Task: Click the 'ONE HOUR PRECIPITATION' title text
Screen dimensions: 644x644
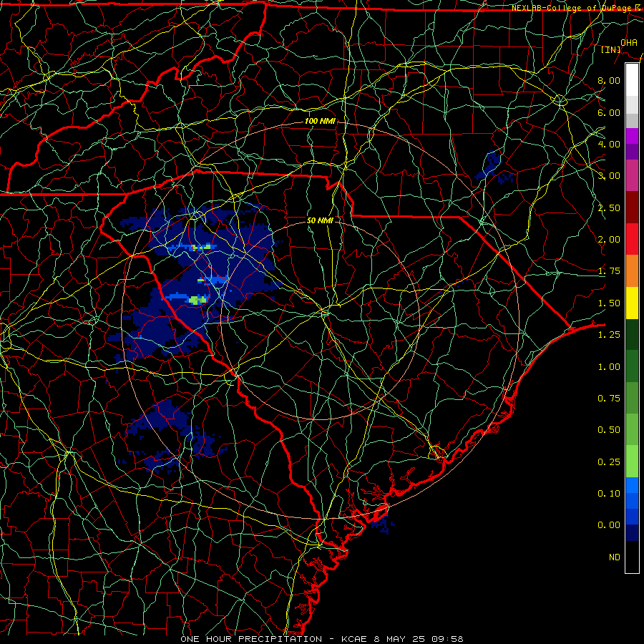Action: tap(251, 639)
